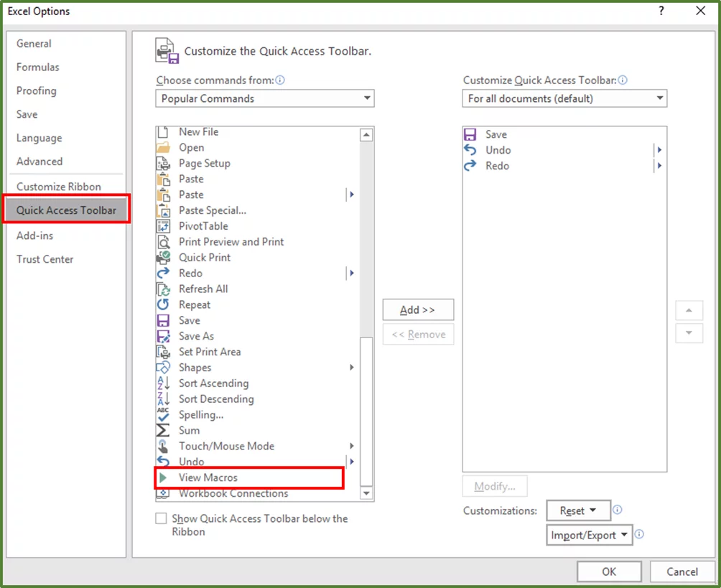Enable Show Quick Access Toolbar below the Ribbon
Viewport: 721px width, 588px height.
click(159, 518)
